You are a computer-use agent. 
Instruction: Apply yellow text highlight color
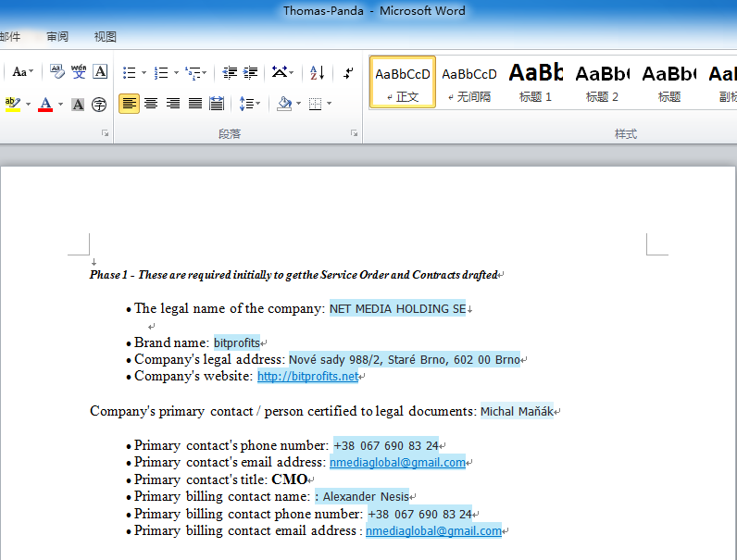(x=13, y=104)
